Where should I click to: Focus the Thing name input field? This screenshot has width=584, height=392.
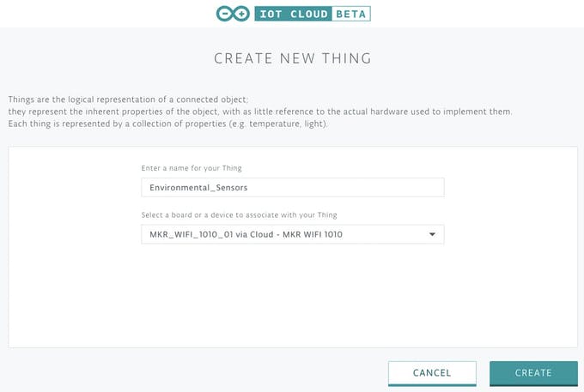293,188
